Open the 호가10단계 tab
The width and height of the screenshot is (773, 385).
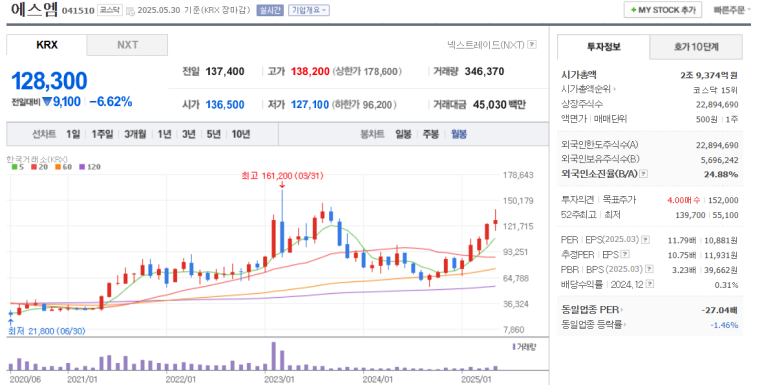click(696, 47)
